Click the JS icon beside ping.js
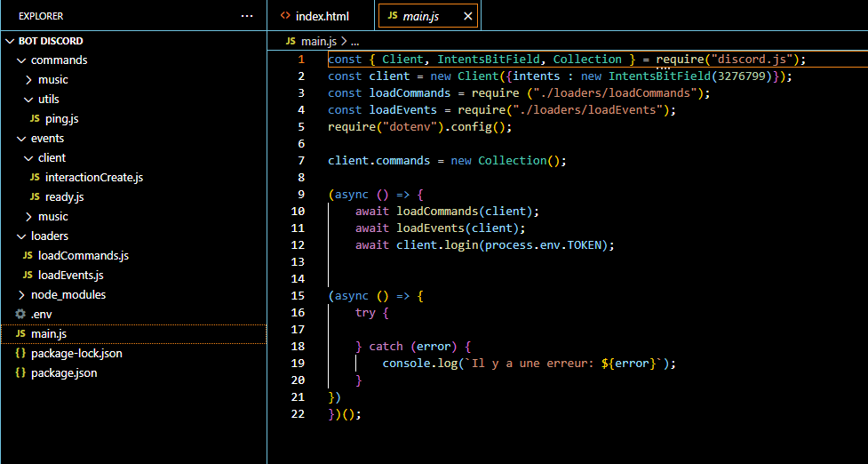This screenshot has height=464, width=868. [35, 119]
